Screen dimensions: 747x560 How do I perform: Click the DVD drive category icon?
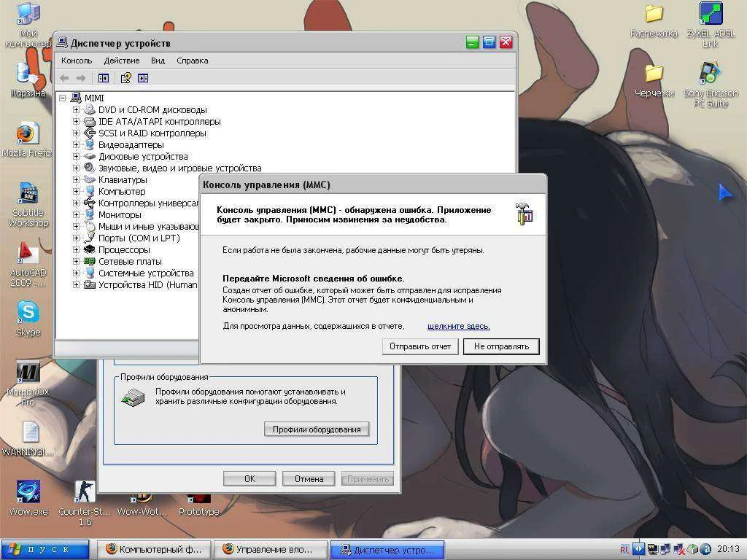pos(90,109)
